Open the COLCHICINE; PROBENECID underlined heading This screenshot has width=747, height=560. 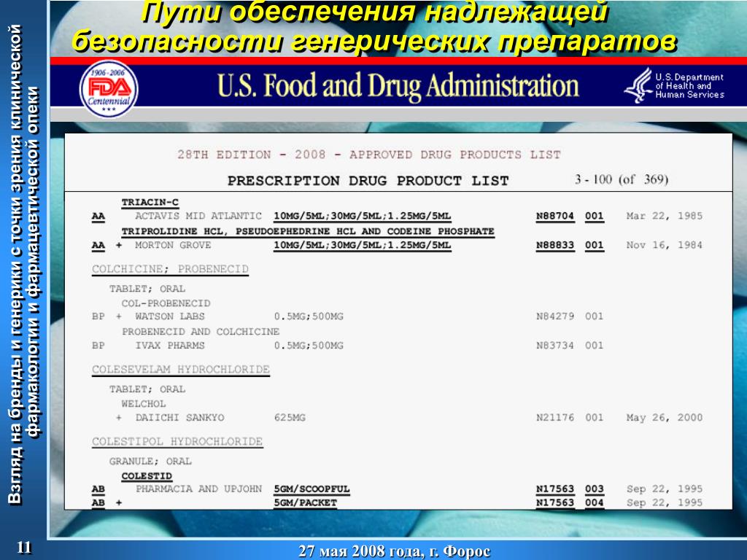click(x=170, y=269)
